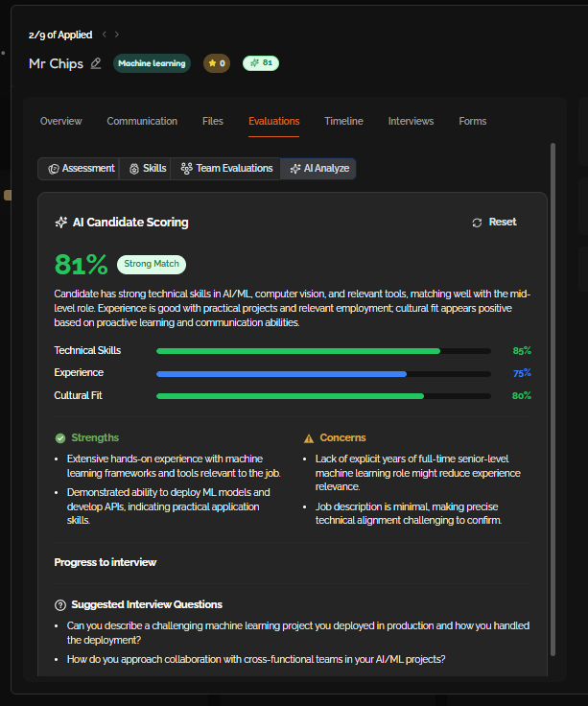Click the concern about senior-level experience
The image size is (588, 706).
pos(418,473)
